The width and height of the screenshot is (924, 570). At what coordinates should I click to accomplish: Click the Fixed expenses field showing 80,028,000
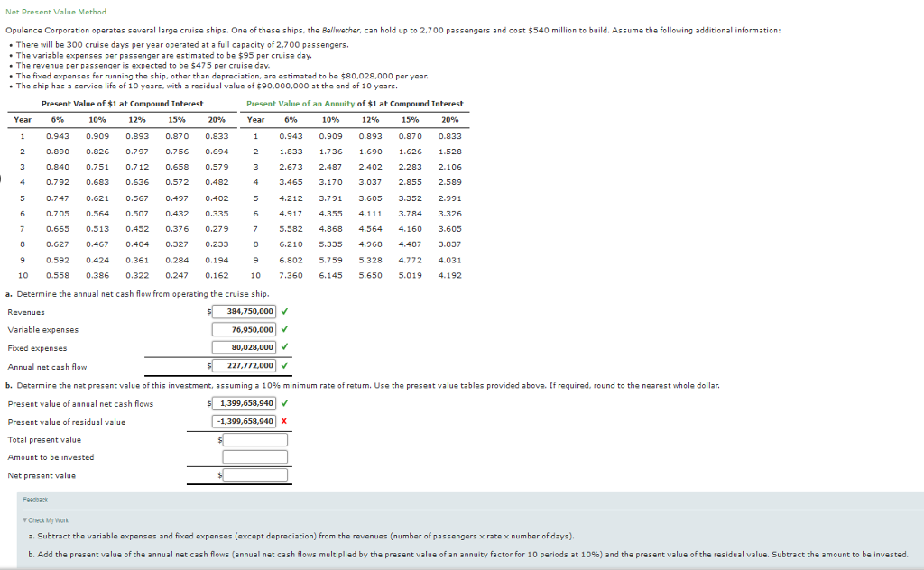pyautogui.click(x=244, y=347)
